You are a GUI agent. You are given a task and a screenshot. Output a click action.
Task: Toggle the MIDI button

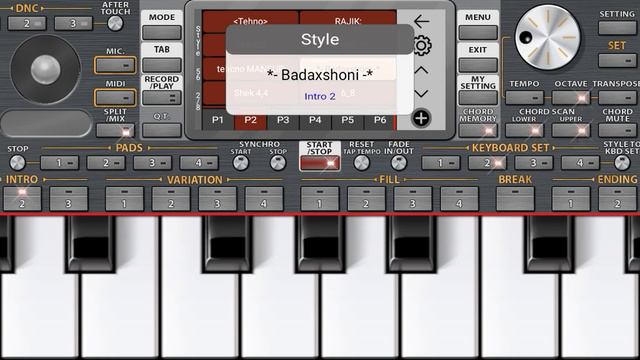(x=115, y=98)
